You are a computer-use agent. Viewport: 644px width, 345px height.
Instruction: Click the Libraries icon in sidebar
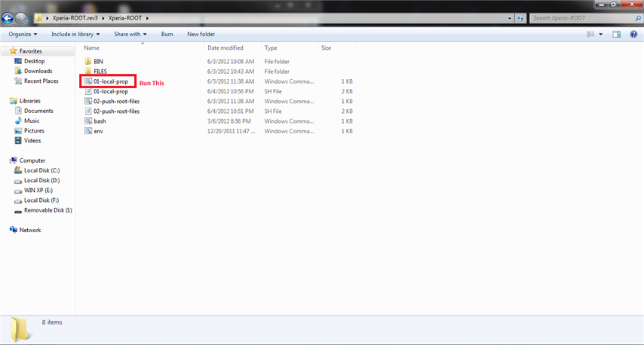point(13,101)
